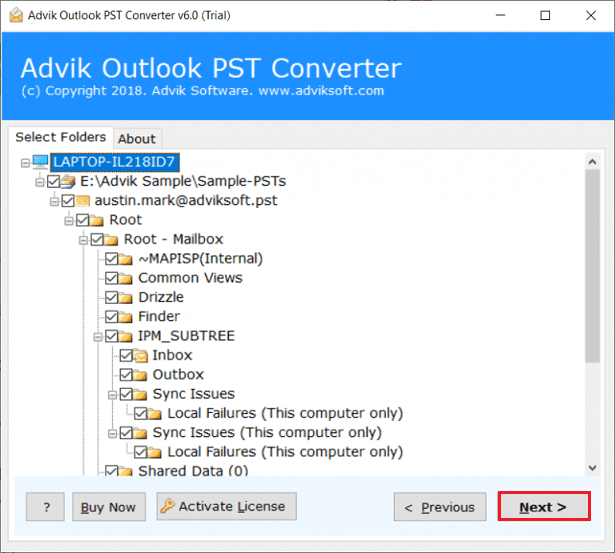Screen dimensions: 615x553
Task: Uncheck the E:\Advik Sample\Sample-PSTs checkbox
Action: 53,181
